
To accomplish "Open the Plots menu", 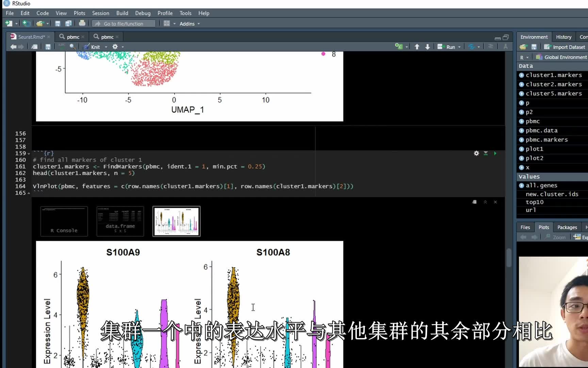I will coord(79,13).
